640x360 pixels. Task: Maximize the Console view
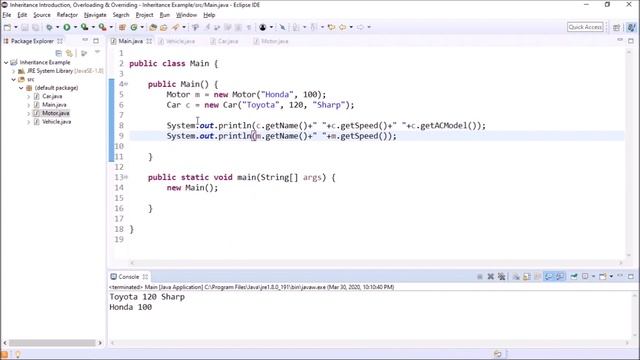point(631,276)
